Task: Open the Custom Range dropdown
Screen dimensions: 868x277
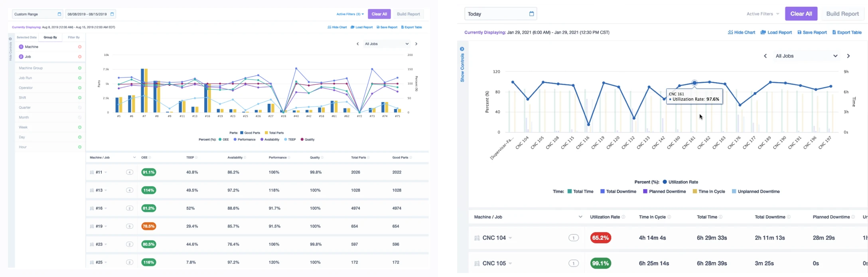Action: coord(37,14)
